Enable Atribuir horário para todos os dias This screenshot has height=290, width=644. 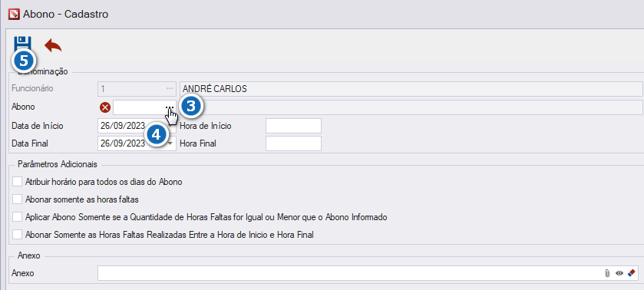[17, 182]
